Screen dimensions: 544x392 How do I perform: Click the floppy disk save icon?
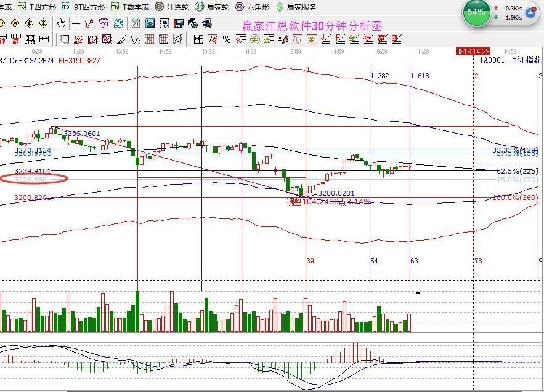[178, 23]
